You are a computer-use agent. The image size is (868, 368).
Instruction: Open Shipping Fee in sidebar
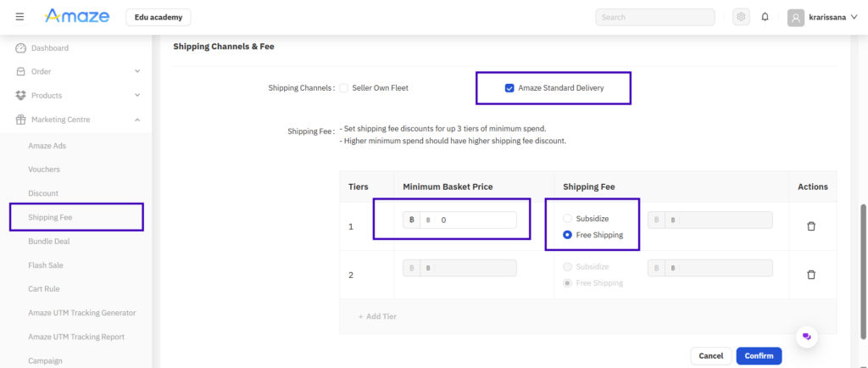click(x=50, y=217)
